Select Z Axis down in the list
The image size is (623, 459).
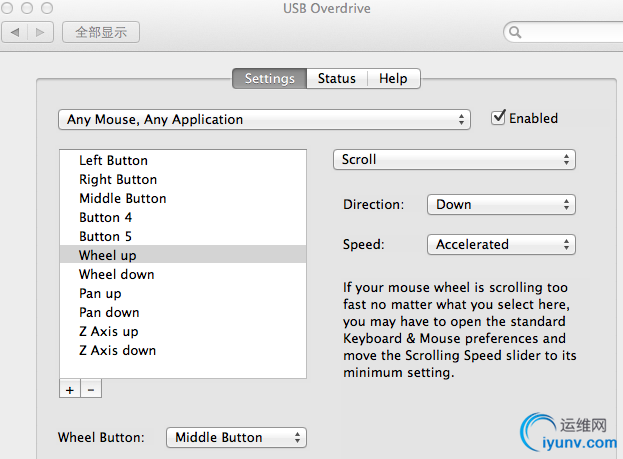[183, 351]
